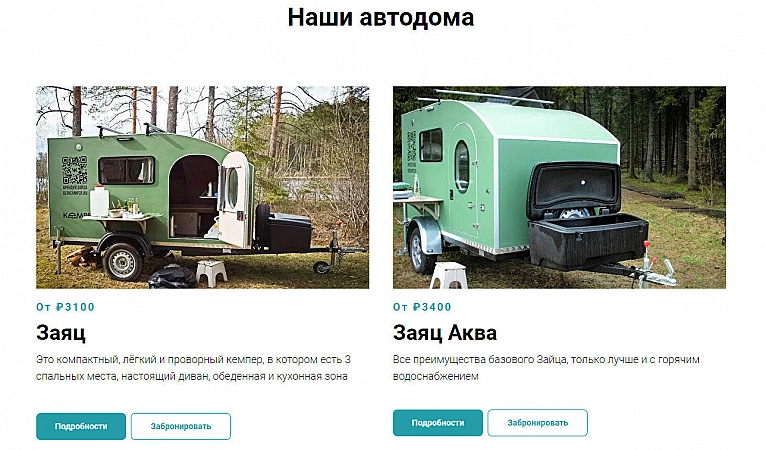Click the Наши автодома section heading
Image resolution: width=766 pixels, height=450 pixels.
pyautogui.click(x=381, y=18)
